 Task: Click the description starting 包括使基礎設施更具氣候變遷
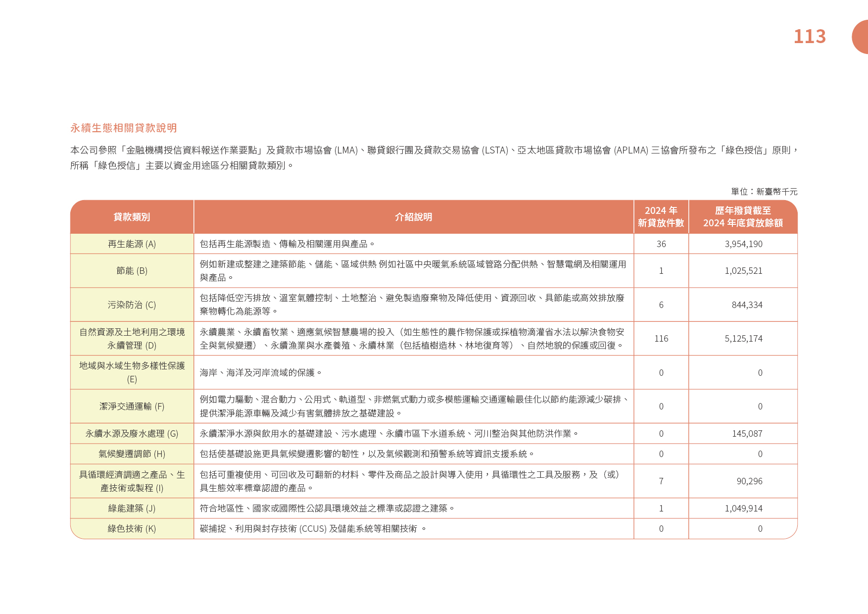click(x=367, y=454)
